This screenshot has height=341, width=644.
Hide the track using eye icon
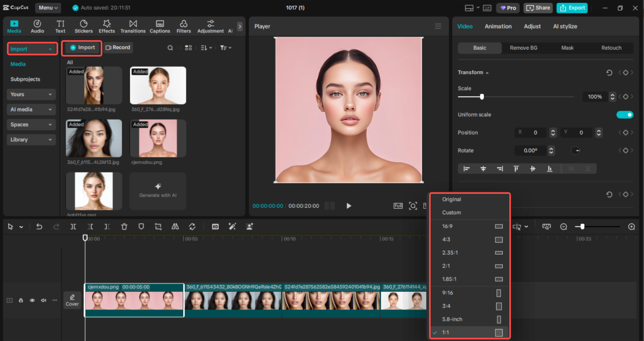(32, 300)
